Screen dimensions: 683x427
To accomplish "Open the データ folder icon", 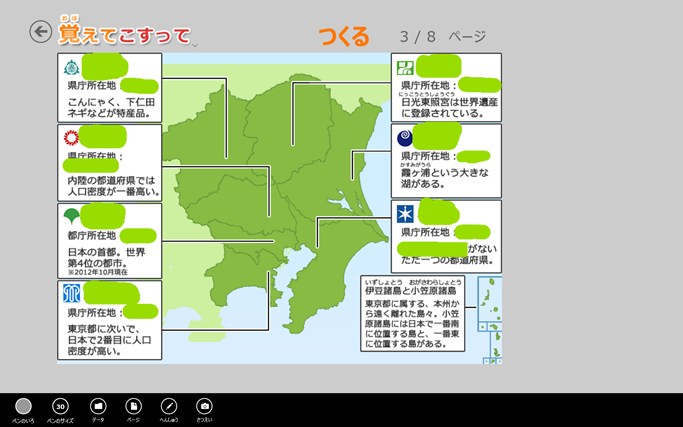I will point(97,406).
